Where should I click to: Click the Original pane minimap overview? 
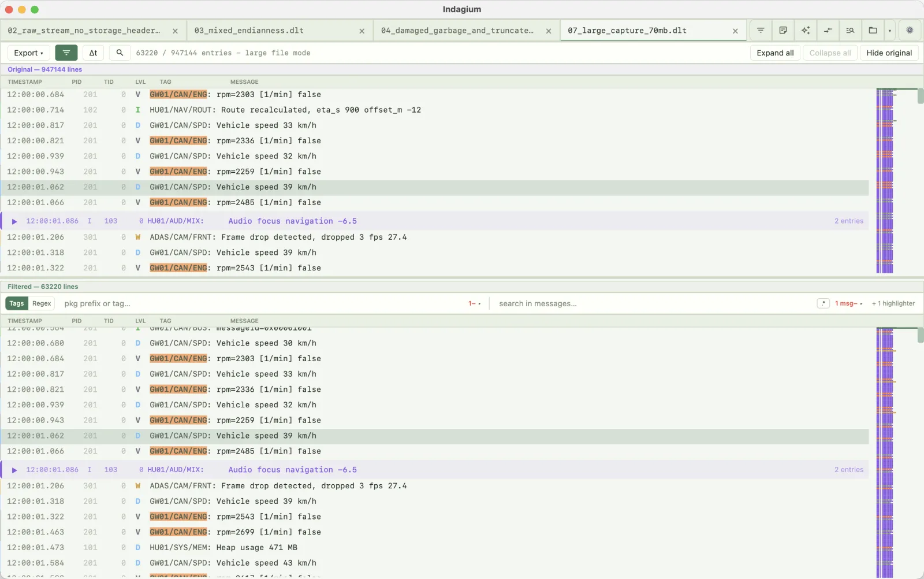pos(885,181)
